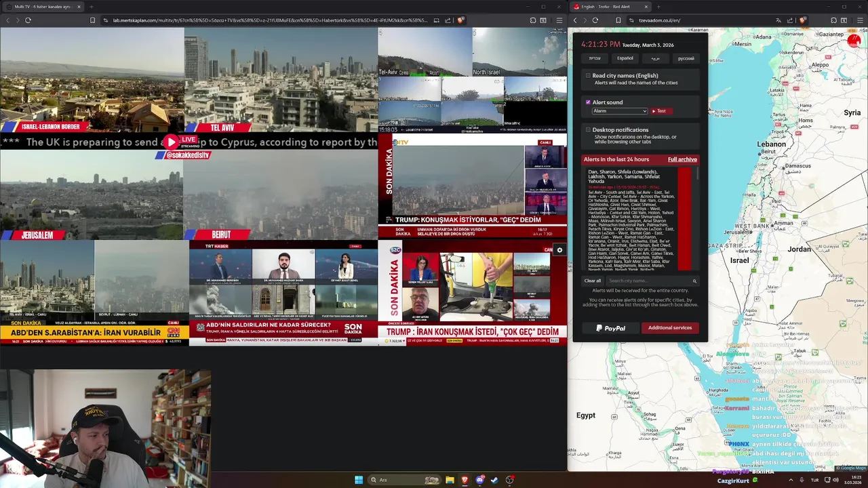Open Discord from the taskbar
This screenshot has height=488, width=868.
click(x=480, y=480)
